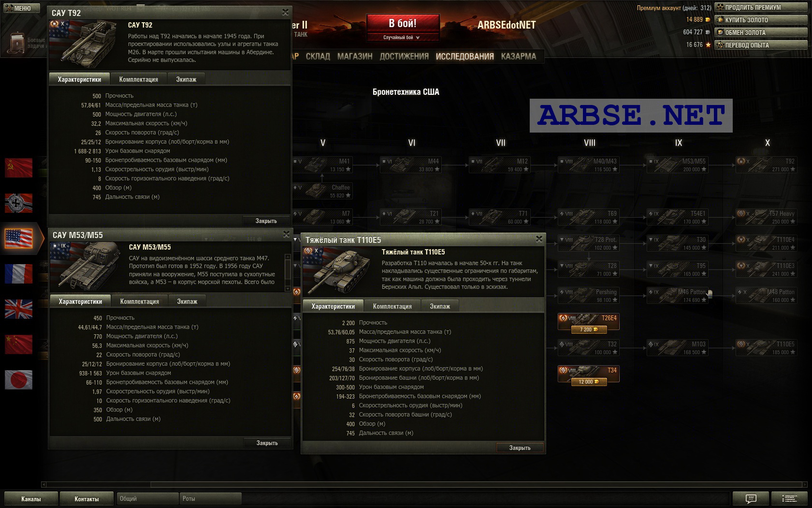
Task: Switch to Экипаж tab in САУ T92 window
Action: point(186,79)
